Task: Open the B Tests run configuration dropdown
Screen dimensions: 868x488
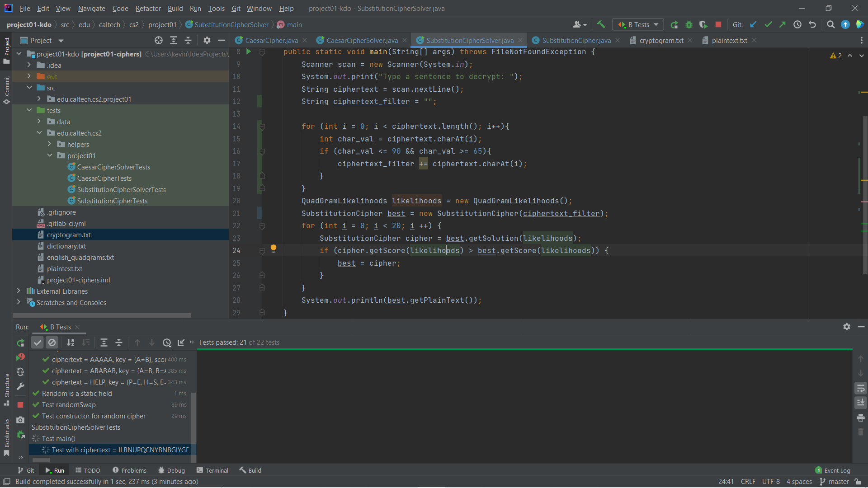Action: click(x=638, y=24)
